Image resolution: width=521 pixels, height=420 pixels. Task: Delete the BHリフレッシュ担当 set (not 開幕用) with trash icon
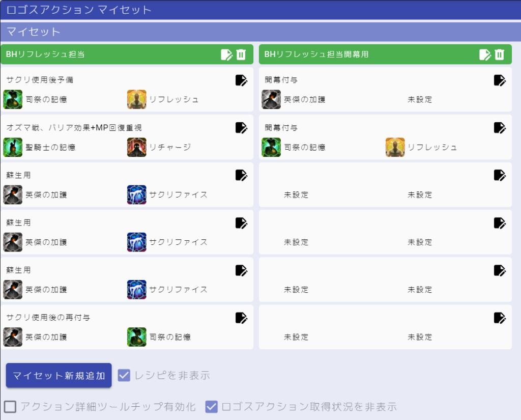click(x=241, y=54)
